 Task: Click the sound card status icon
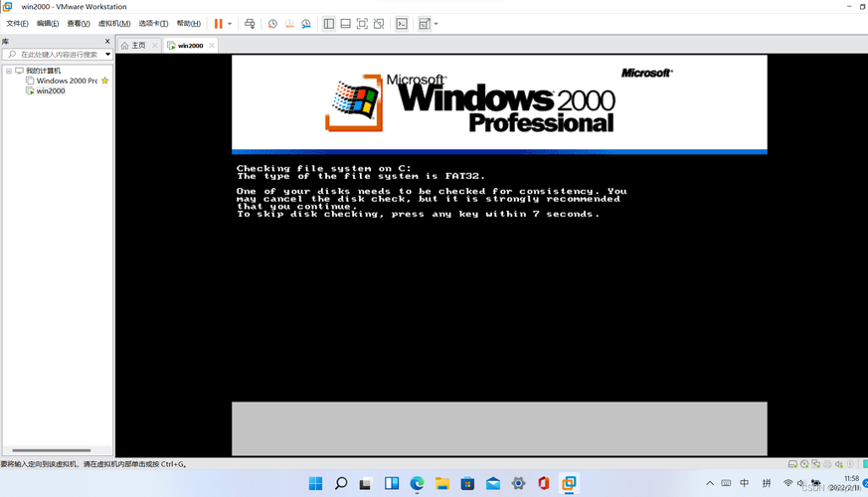point(839,464)
